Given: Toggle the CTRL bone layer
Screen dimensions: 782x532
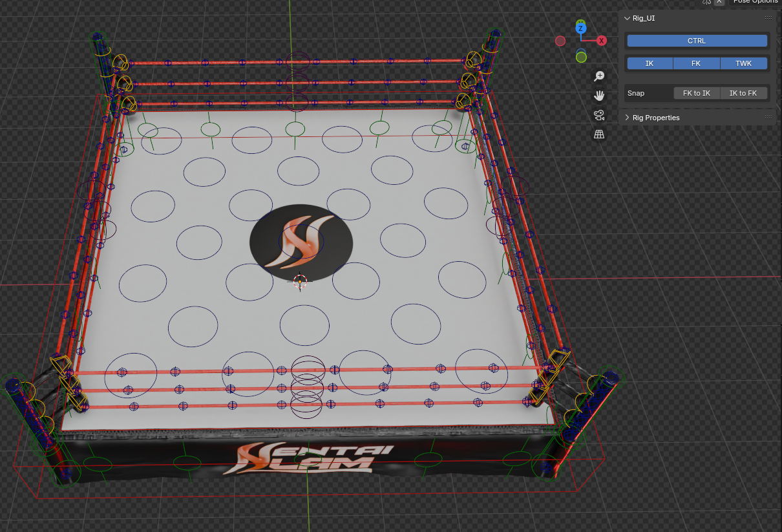Looking at the screenshot, I should (697, 41).
